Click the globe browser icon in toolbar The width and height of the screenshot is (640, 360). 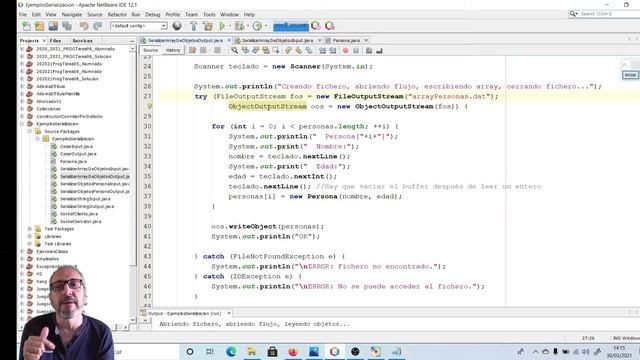[177, 26]
